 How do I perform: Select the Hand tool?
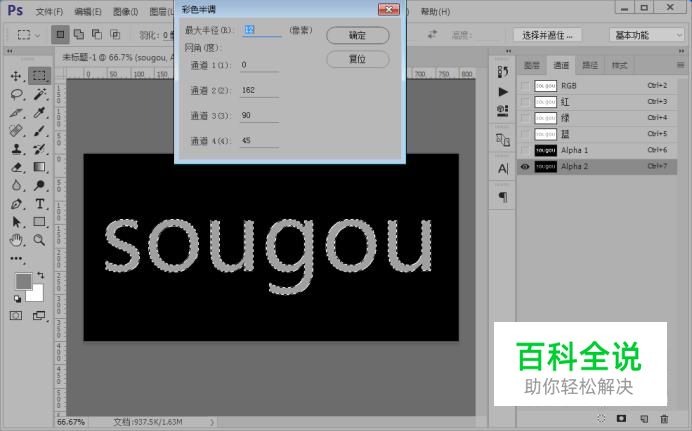click(16, 240)
